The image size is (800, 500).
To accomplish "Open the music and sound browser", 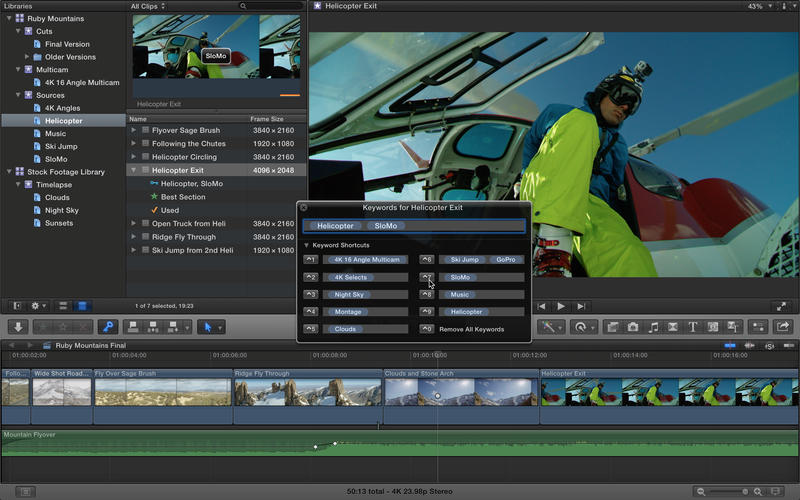I will coord(653,327).
